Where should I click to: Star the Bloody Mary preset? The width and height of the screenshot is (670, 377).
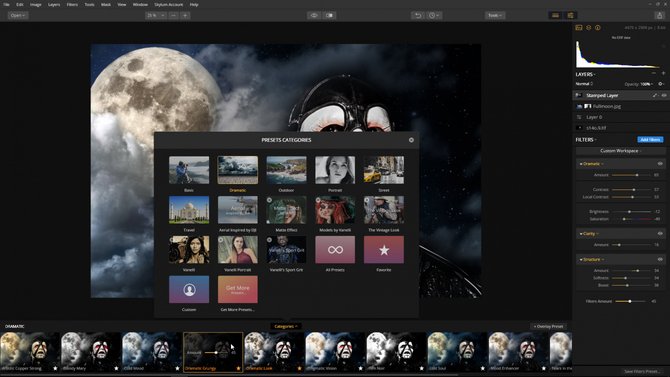point(116,368)
